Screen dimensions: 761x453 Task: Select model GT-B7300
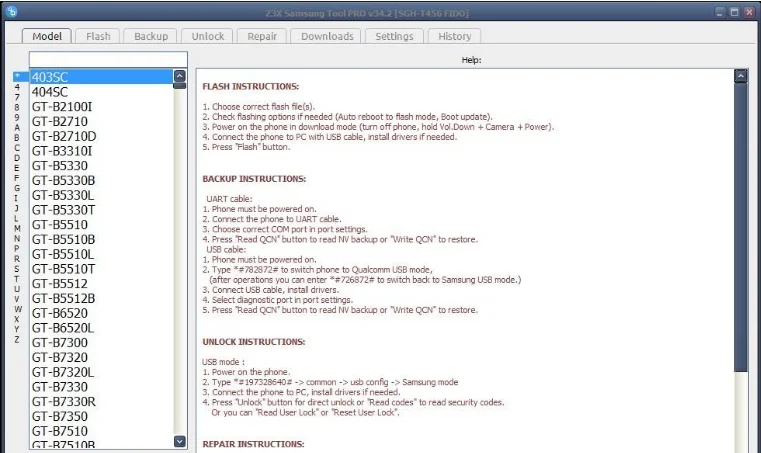101,342
